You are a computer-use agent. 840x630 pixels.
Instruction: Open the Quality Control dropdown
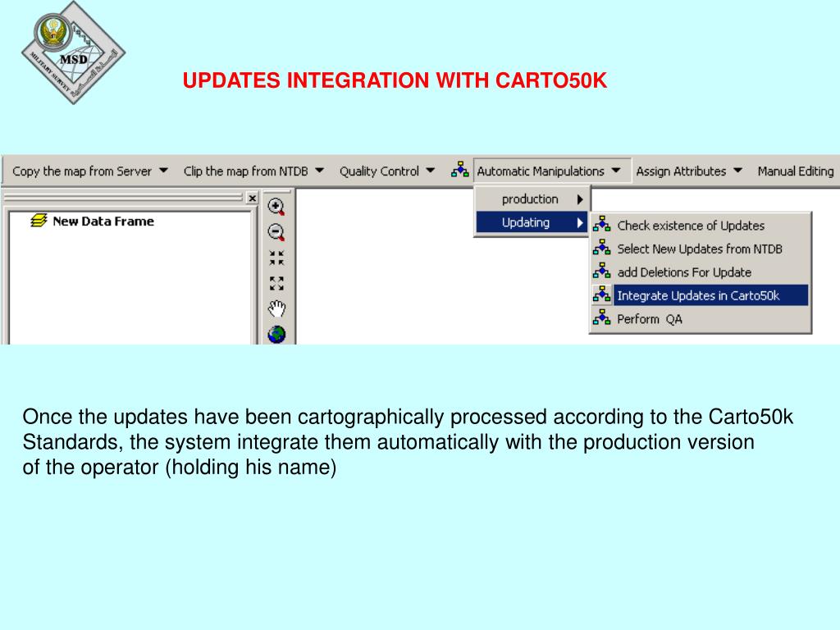tap(387, 171)
